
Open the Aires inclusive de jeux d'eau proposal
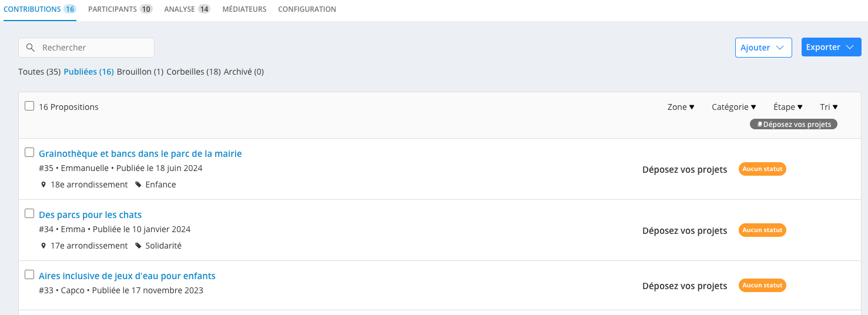pyautogui.click(x=127, y=276)
